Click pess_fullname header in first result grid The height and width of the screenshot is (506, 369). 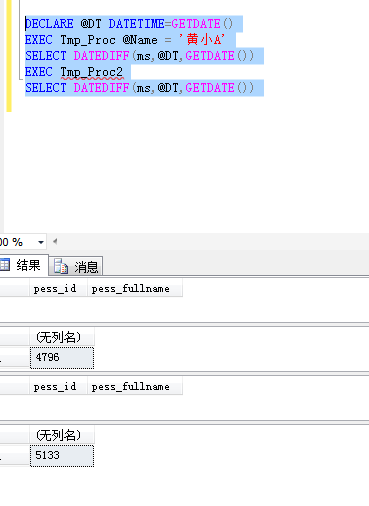pos(135,289)
